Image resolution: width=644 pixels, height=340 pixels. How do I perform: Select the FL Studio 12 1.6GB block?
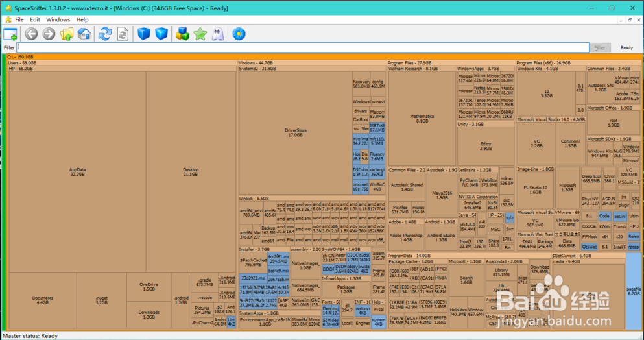click(536, 189)
